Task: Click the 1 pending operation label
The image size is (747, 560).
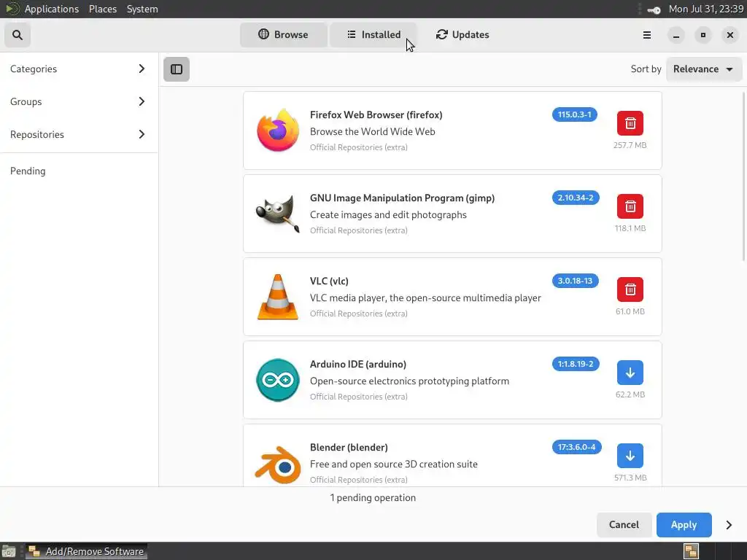Action: tap(373, 497)
